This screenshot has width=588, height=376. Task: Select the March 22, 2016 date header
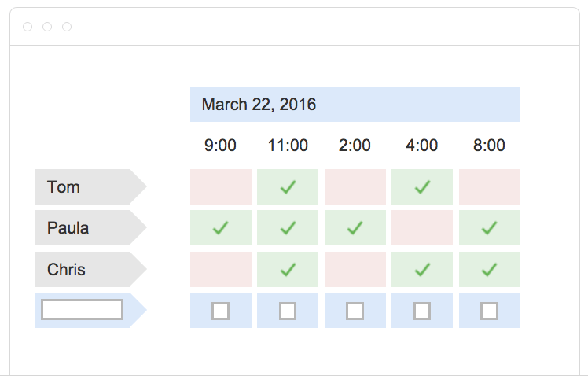[x=355, y=105]
